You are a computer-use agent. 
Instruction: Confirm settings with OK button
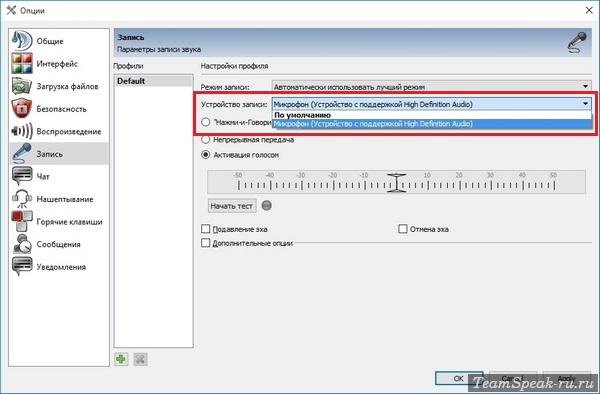(x=458, y=378)
